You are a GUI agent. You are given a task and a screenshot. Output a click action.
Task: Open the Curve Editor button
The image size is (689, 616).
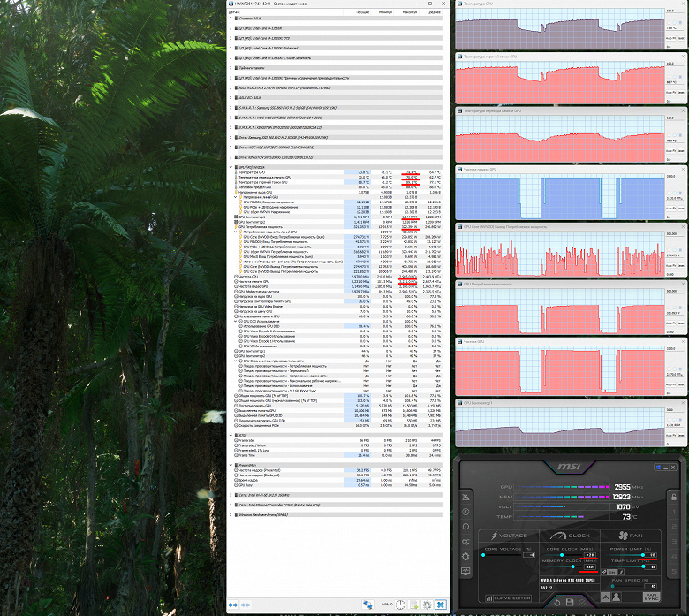[x=509, y=598]
